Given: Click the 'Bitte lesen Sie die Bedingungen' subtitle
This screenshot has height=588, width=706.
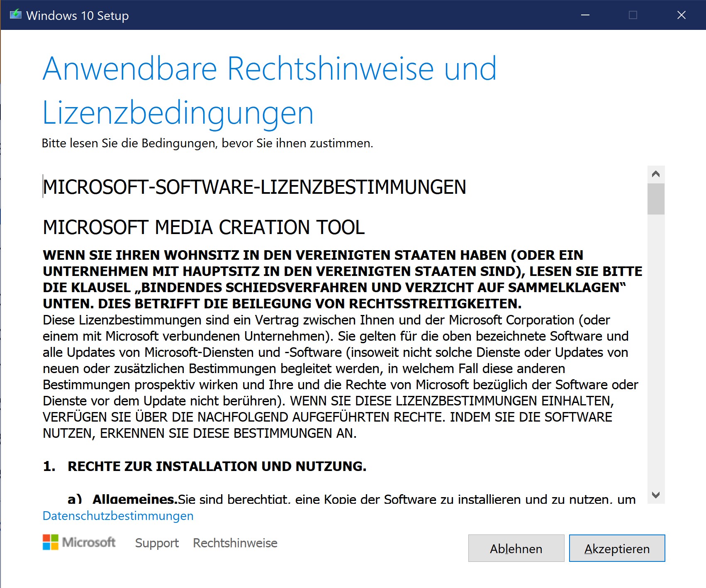Looking at the screenshot, I should point(207,143).
